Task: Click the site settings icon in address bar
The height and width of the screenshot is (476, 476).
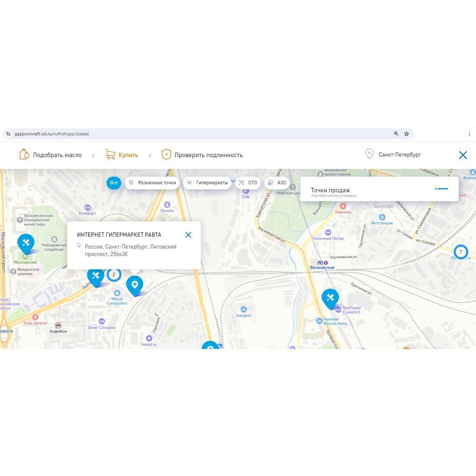Action: 8,134
